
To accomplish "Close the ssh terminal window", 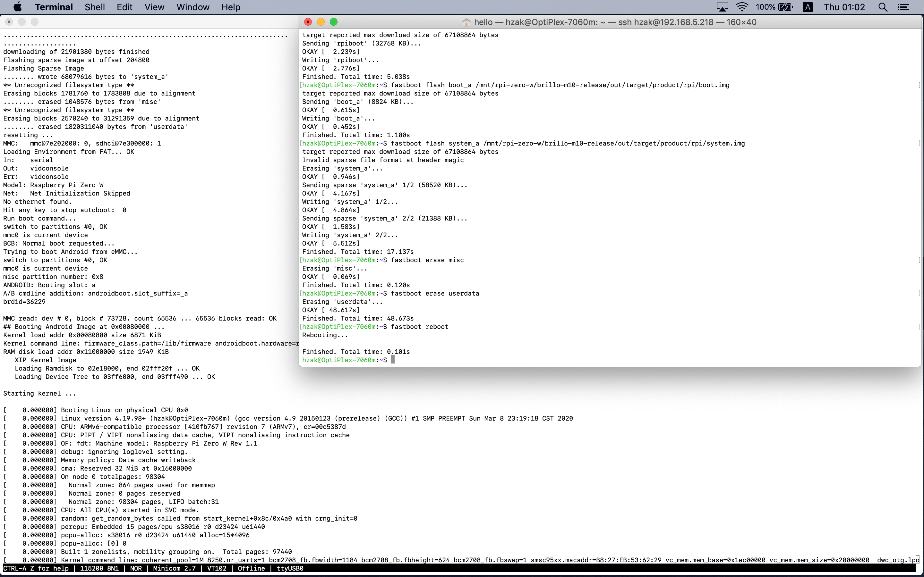I will [x=308, y=22].
